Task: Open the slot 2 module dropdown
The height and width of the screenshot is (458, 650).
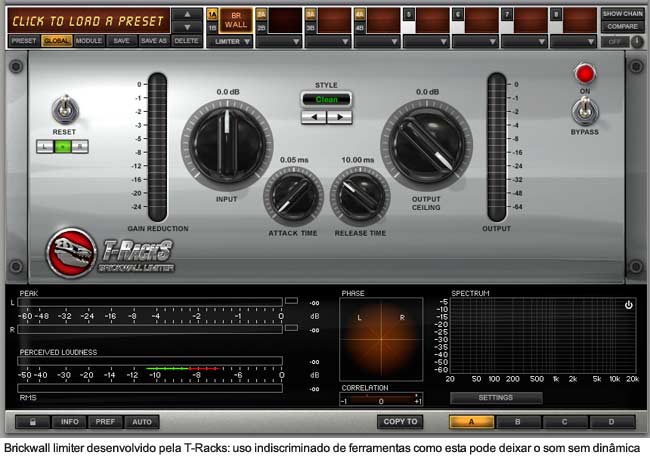Action: pos(279,41)
